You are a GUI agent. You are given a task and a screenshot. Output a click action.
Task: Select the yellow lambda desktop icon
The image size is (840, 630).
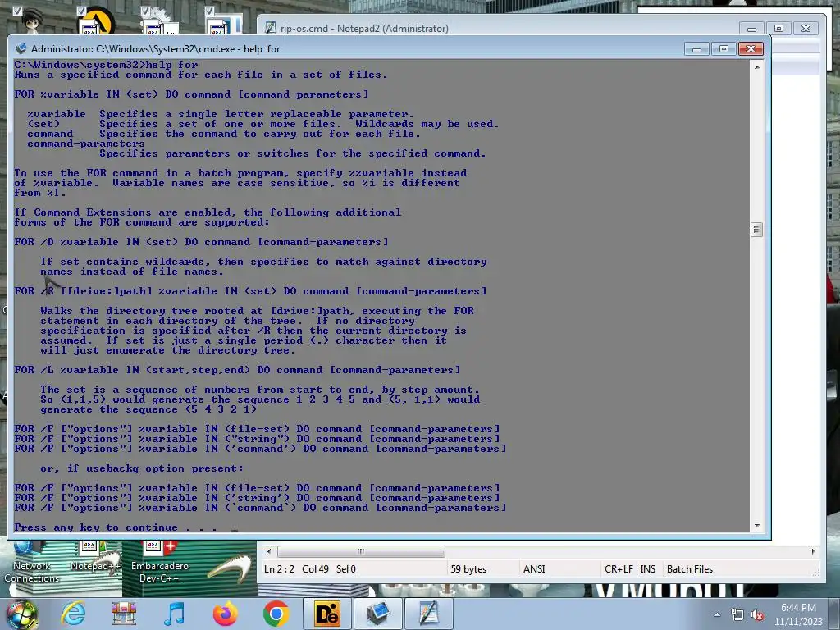tap(97, 21)
